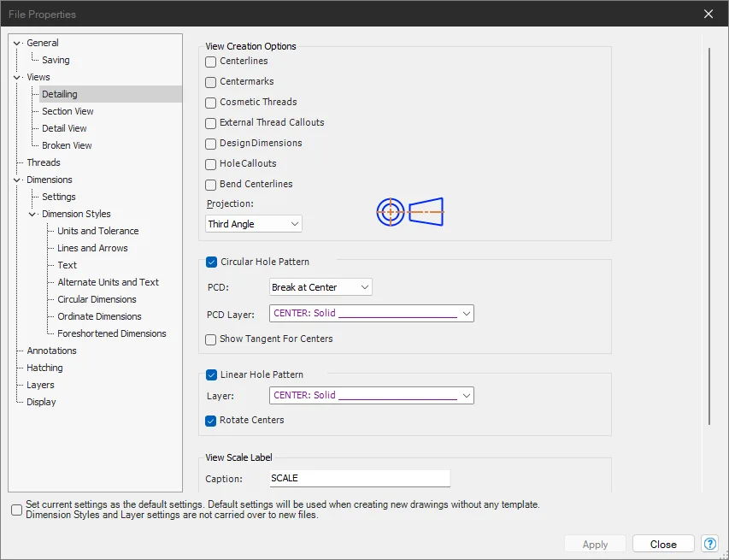Open the Display settings page
This screenshot has height=560, width=729.
(41, 403)
